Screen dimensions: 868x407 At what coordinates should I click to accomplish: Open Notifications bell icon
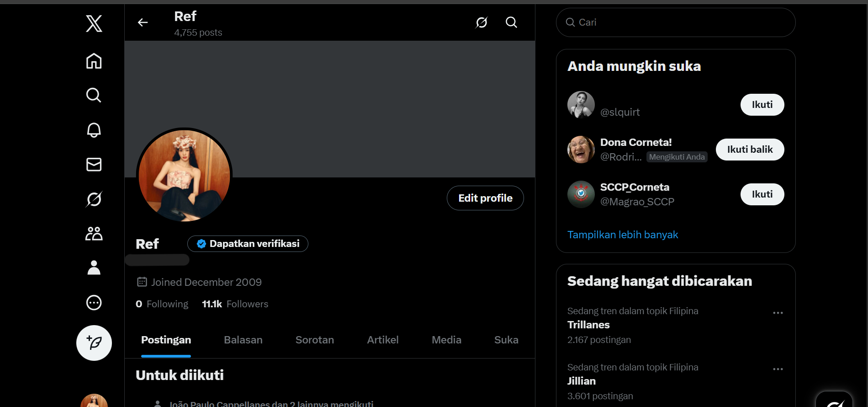(x=94, y=130)
